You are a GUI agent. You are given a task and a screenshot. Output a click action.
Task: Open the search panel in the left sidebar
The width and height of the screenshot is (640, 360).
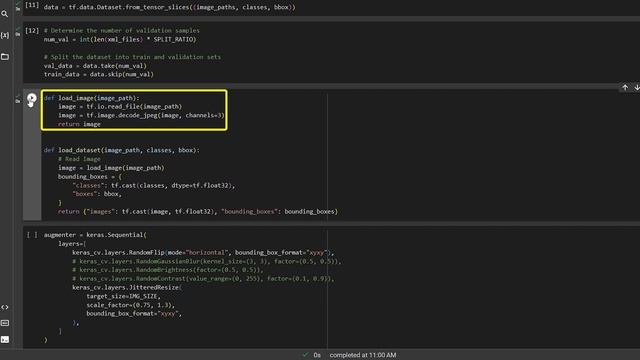(x=4, y=14)
